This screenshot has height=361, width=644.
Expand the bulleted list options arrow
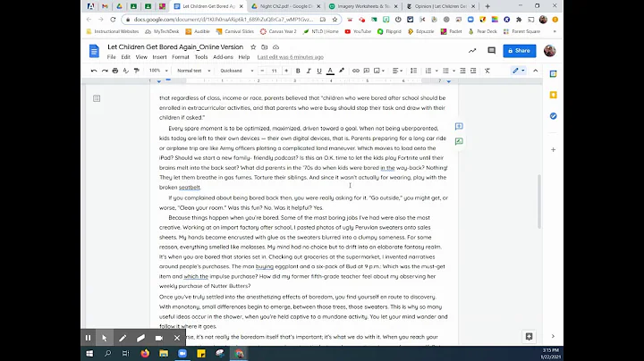[x=453, y=71]
